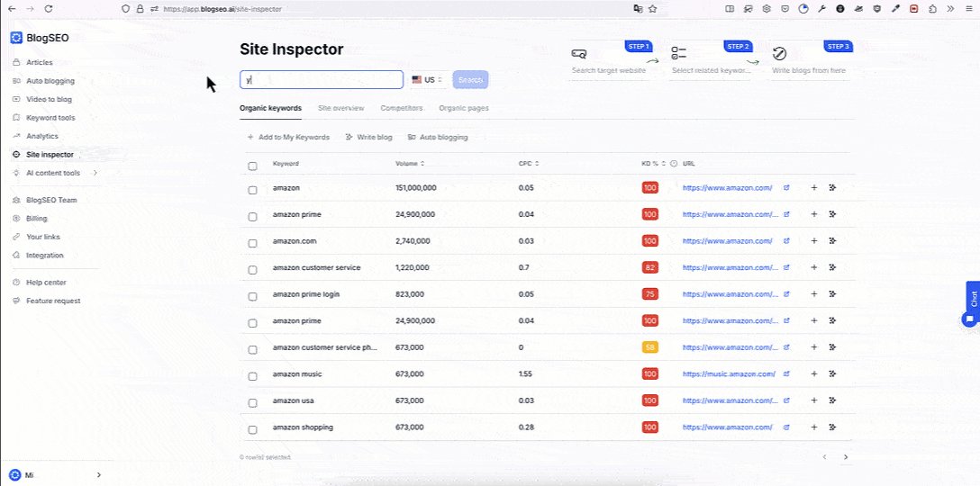Click the Write blog button
Image resolution: width=980 pixels, height=486 pixels.
[x=368, y=138]
